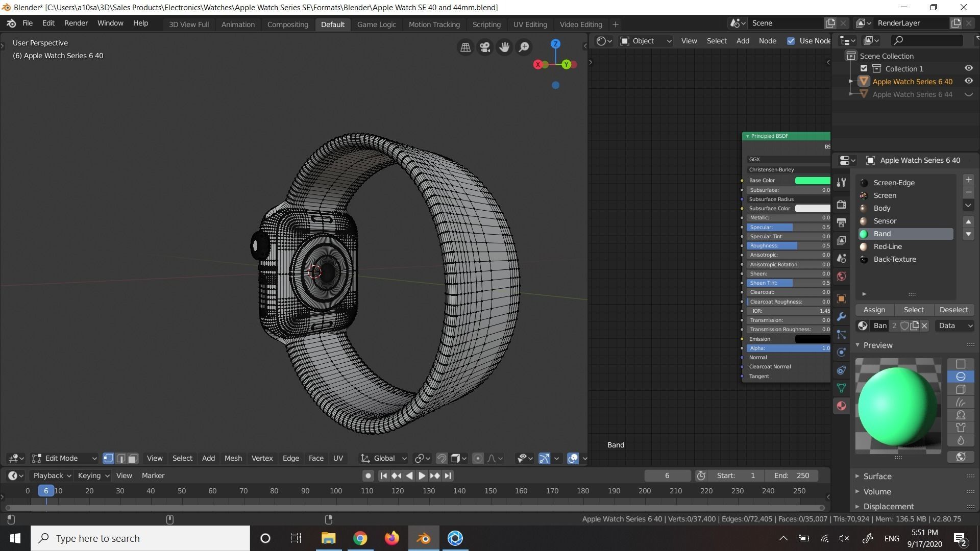Open Keying dropdown in timeline
Viewport: 980px width, 551px height.
[x=93, y=475]
